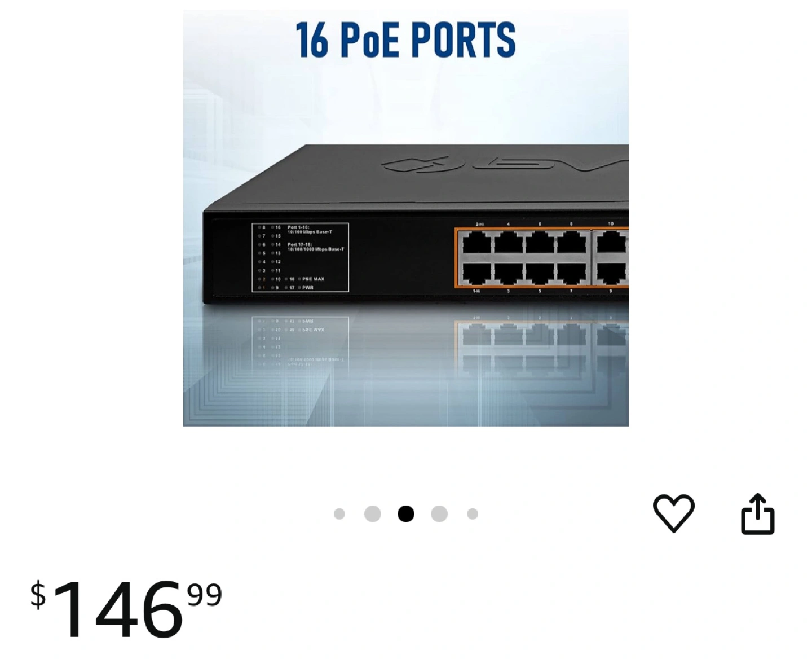Jump to first image via smallest left dot
The image size is (812, 659).
339,513
